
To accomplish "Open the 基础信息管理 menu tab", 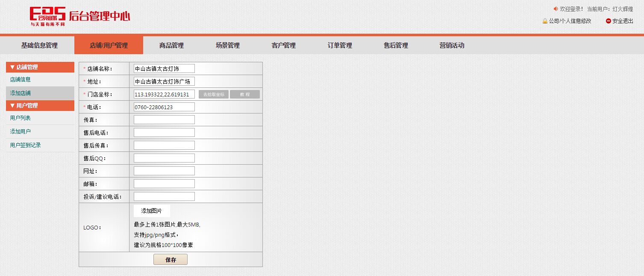I will (39, 45).
